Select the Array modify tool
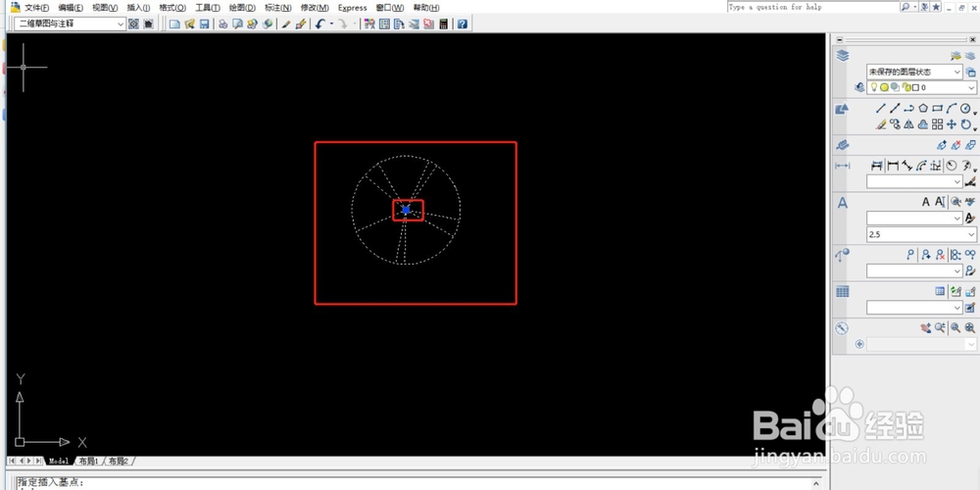This screenshot has height=490, width=980. point(937,124)
